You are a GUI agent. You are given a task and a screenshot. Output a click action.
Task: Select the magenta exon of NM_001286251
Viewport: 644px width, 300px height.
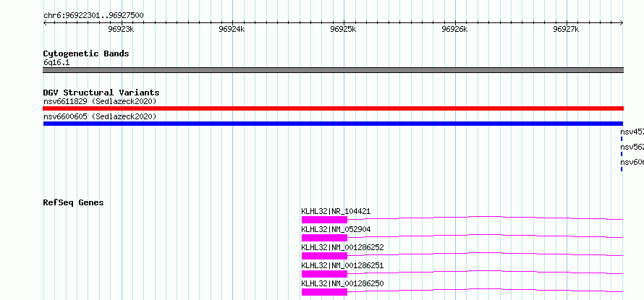pos(324,274)
